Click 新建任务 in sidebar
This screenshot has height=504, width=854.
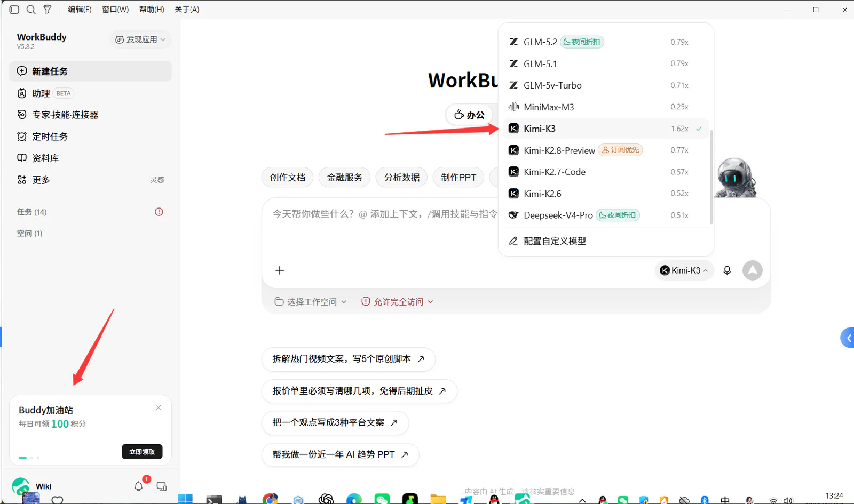pos(90,71)
